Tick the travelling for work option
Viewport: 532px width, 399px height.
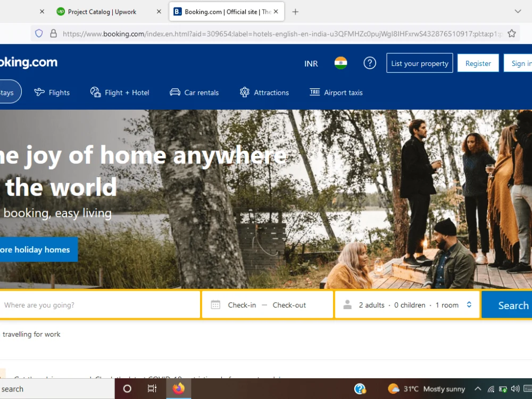pyautogui.click(x=31, y=334)
